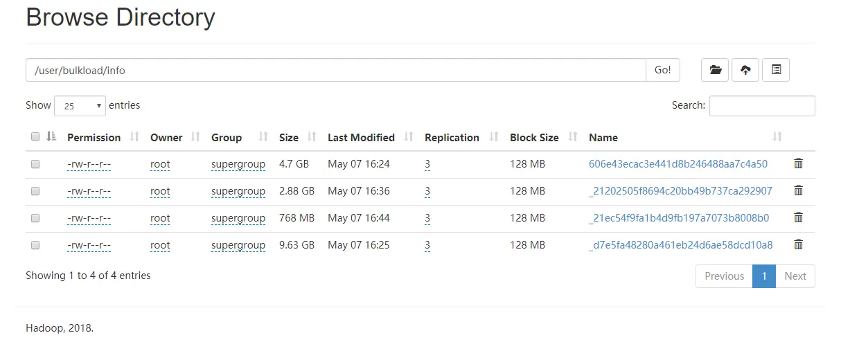This screenshot has height=360, width=868.
Task: Delete file 606e43ecac3e441d8b246488aa7c4a50 using trash icon
Action: [798, 164]
